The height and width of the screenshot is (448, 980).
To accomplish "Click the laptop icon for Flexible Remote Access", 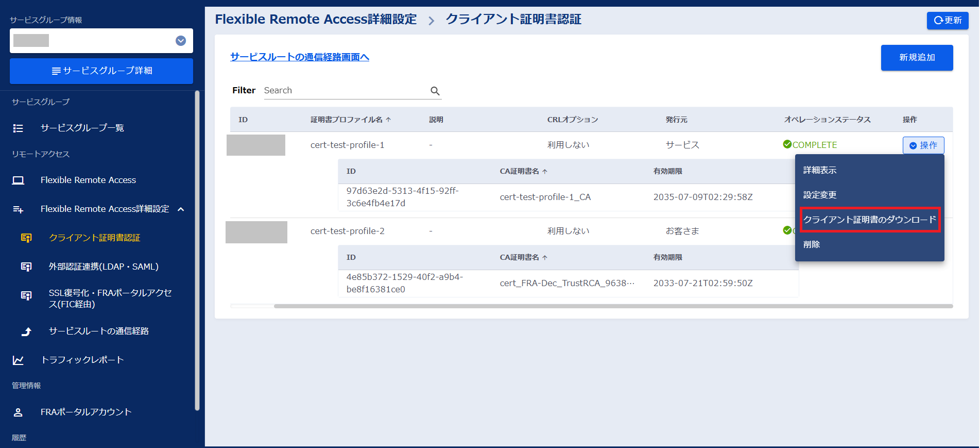I will tap(18, 180).
